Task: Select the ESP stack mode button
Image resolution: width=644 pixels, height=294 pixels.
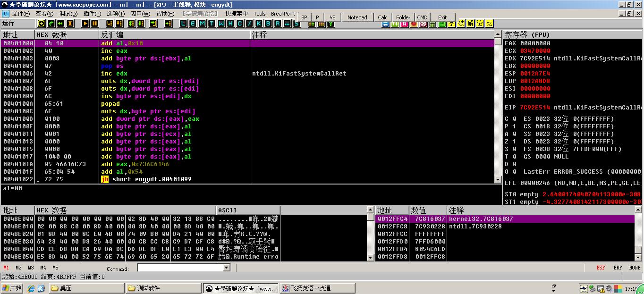Action: click(601, 268)
